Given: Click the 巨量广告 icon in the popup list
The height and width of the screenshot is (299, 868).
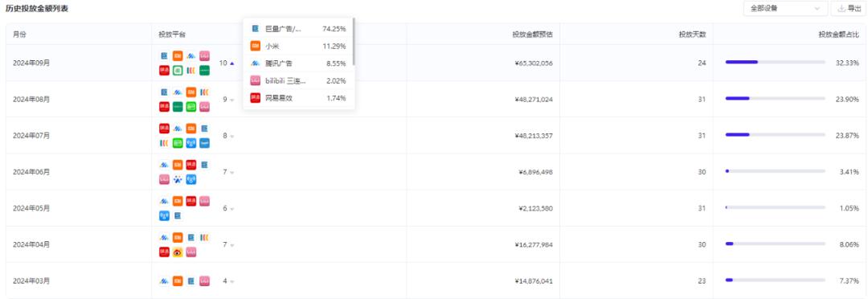Looking at the screenshot, I should [x=256, y=28].
